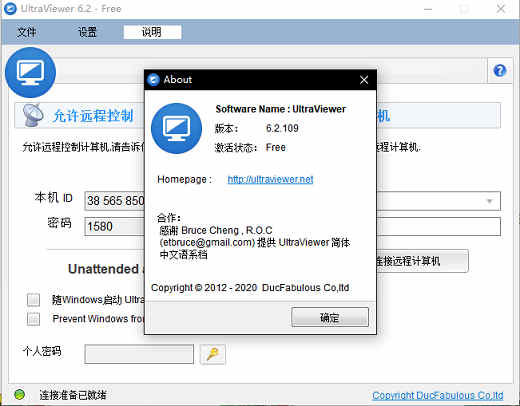Screen dimensions: 520x406
Task: Open the ultraviewer.net homepage link
Action: click(x=270, y=179)
